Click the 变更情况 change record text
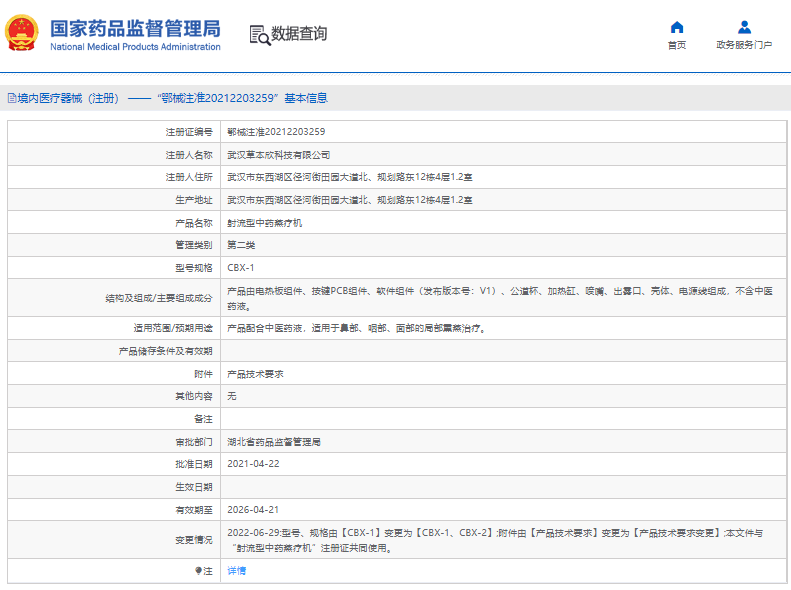 click(495, 540)
